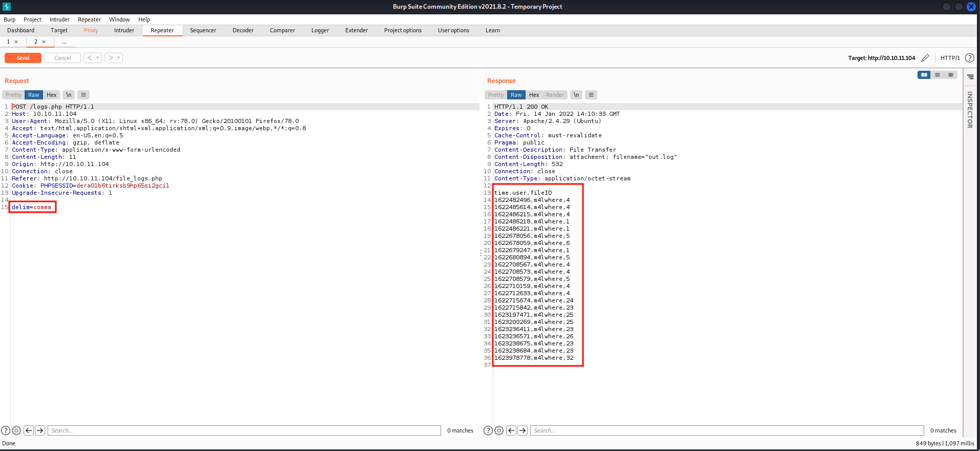Click response search next match arrow
980x451 pixels.
[x=523, y=430]
